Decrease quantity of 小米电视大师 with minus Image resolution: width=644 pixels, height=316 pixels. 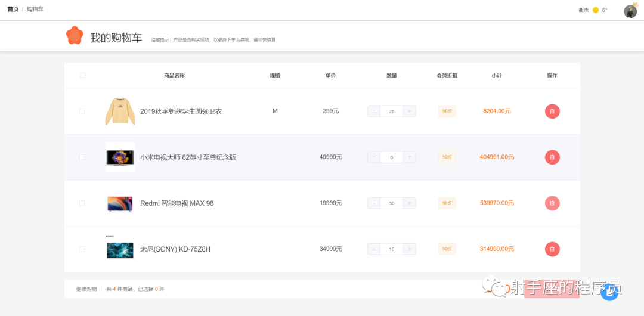374,157
